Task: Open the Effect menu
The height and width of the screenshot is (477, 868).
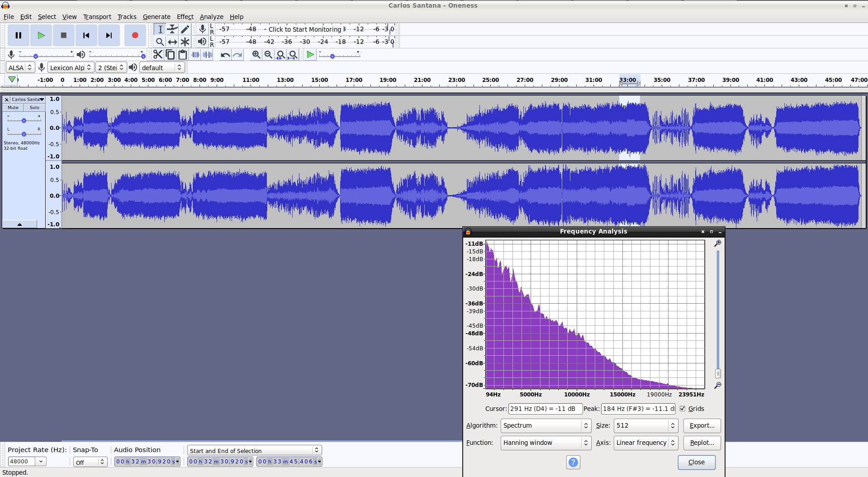Action: [185, 17]
